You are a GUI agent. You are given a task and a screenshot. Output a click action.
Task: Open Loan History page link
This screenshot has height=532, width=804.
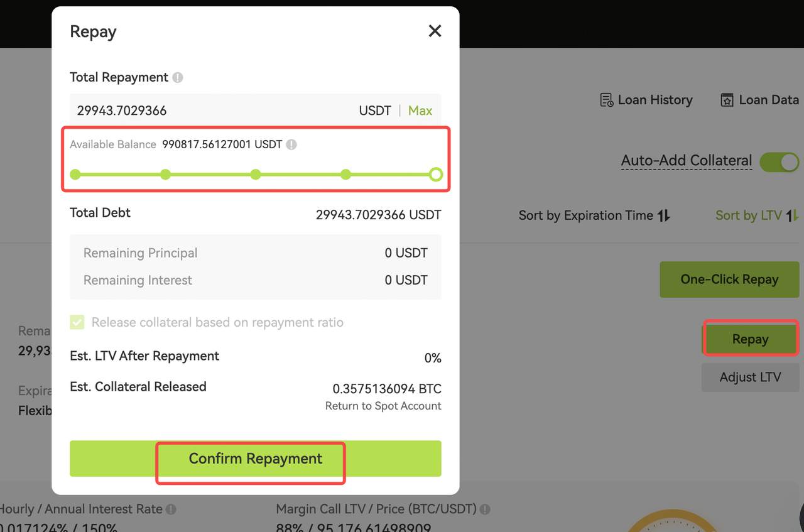click(655, 100)
